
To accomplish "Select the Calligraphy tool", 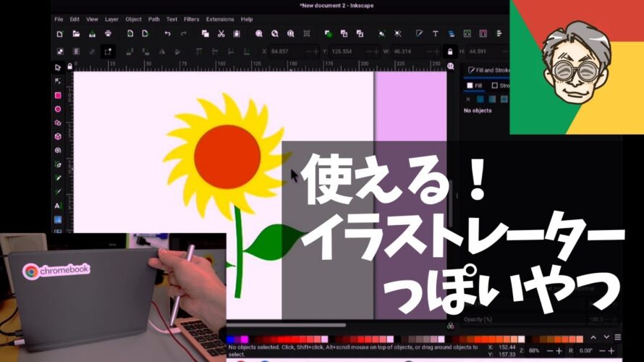I will (57, 192).
